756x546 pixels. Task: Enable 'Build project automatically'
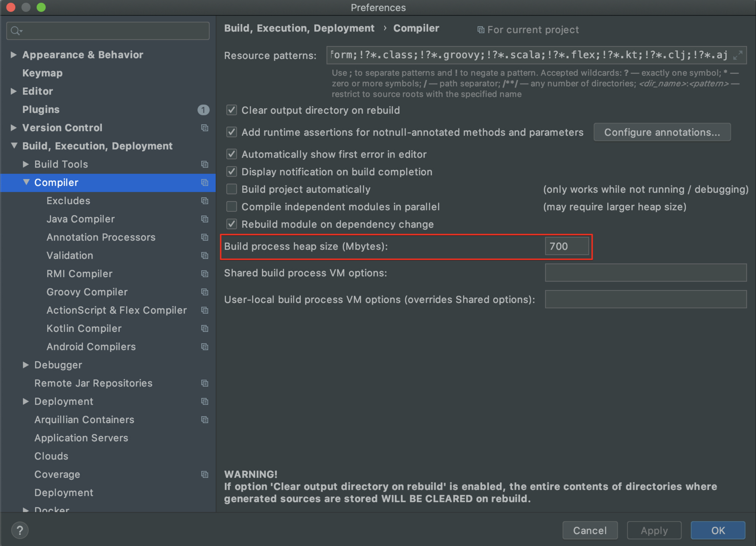coord(231,189)
